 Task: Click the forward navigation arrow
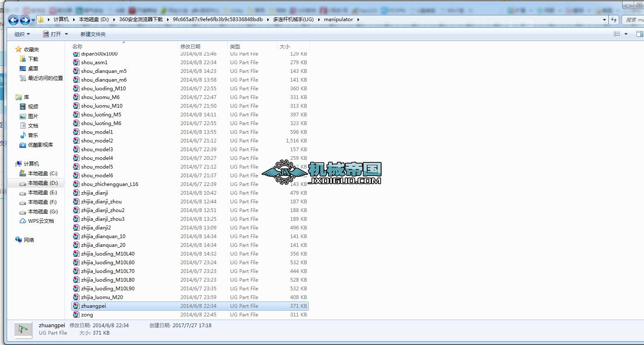tap(24, 19)
